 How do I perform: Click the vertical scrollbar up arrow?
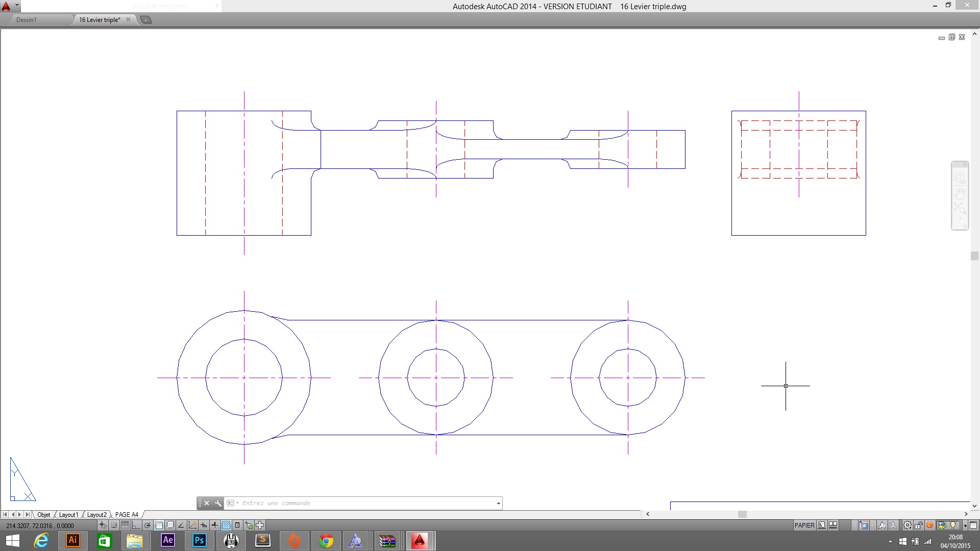[x=974, y=34]
